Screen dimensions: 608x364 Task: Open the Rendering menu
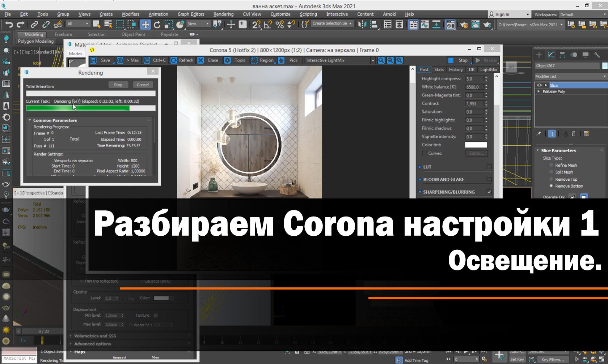pyautogui.click(x=223, y=14)
